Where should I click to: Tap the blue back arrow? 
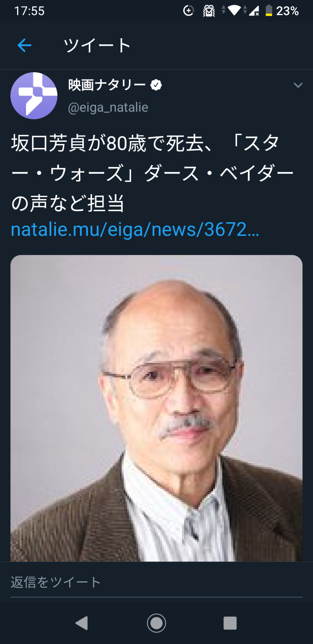click(x=24, y=45)
